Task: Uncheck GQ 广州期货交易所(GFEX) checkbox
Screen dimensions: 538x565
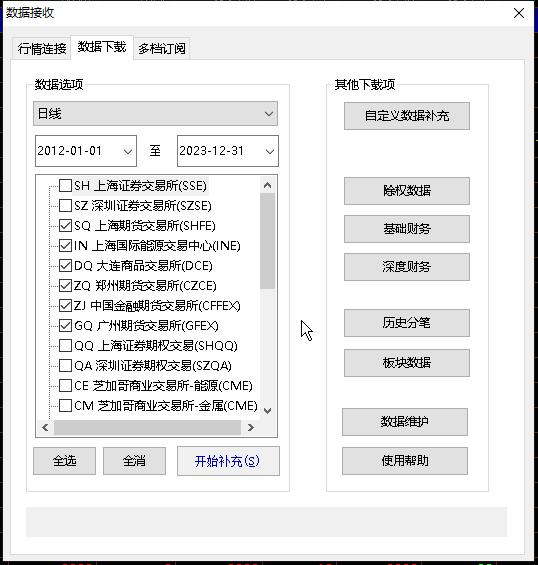Action: 65,326
